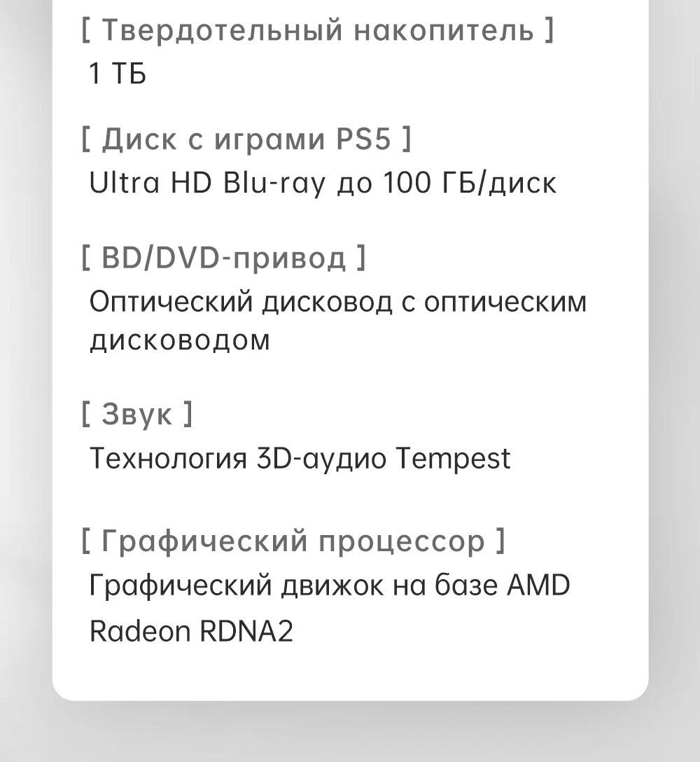Select the Графический движок на базе line

pyautogui.click(x=293, y=586)
